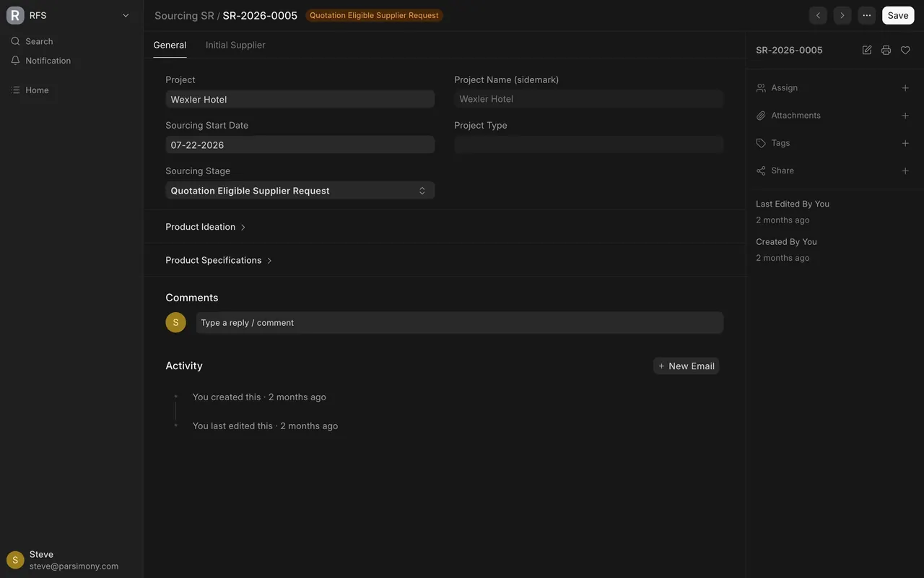Switch to the Initial Supplier tab
This screenshot has width=924, height=578.
click(235, 45)
